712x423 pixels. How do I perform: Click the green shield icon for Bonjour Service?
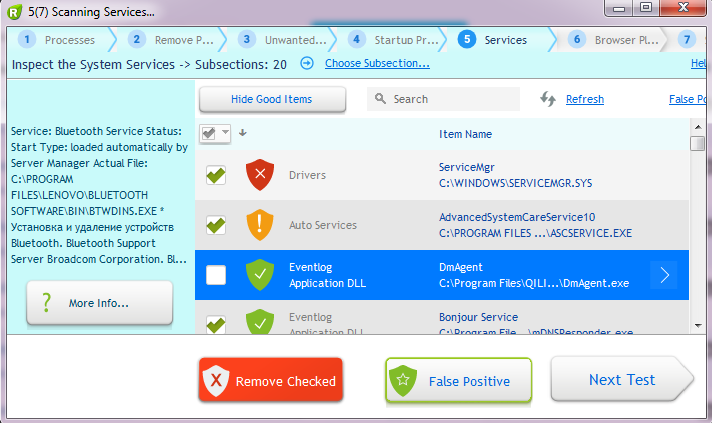[x=260, y=321]
